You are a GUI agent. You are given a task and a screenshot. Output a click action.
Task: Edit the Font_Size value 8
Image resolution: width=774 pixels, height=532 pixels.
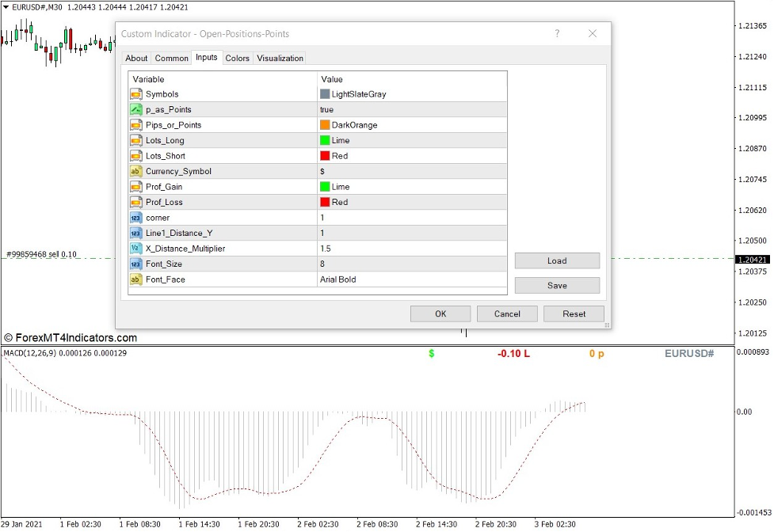point(410,264)
